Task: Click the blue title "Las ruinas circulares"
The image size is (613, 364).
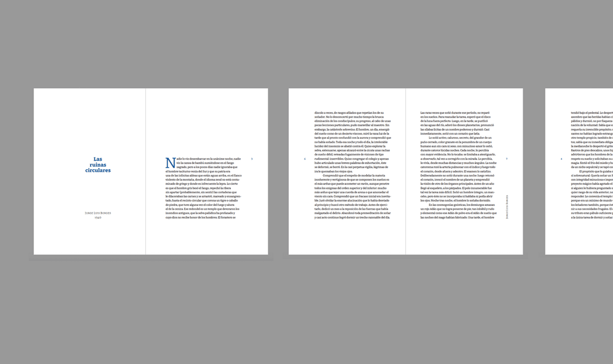Action: [x=98, y=165]
